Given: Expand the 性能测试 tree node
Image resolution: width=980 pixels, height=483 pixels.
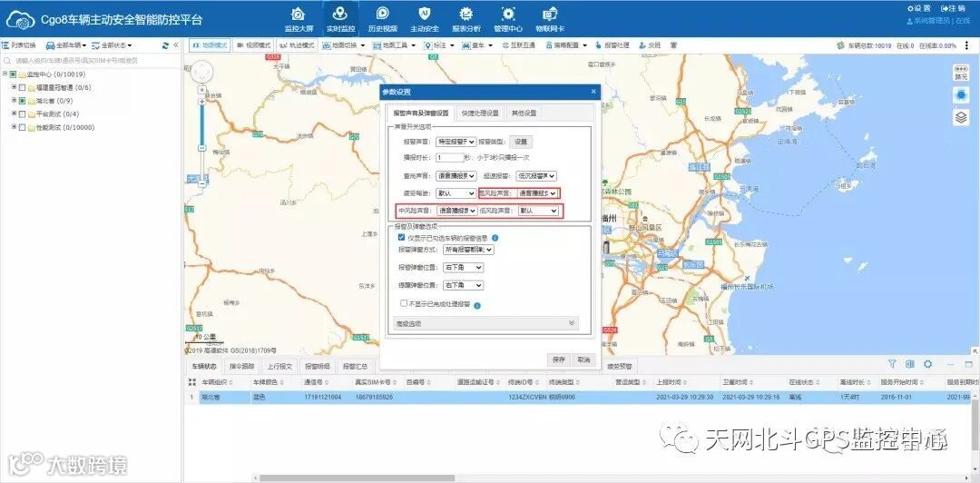Looking at the screenshot, I should pyautogui.click(x=14, y=126).
